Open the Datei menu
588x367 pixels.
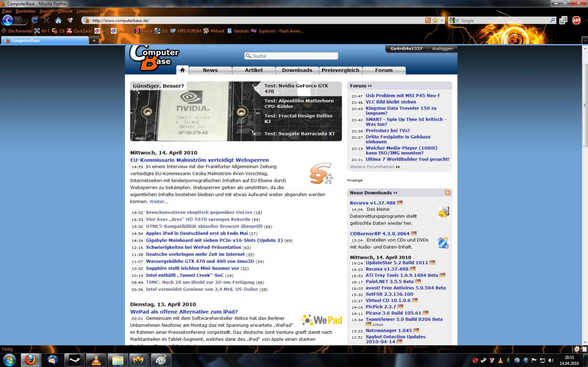click(7, 11)
